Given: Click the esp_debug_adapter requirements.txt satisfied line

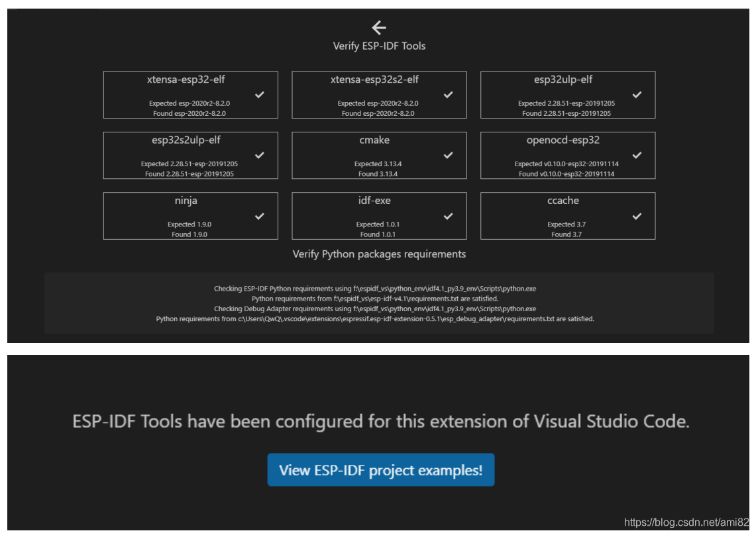Looking at the screenshot, I should click(x=375, y=319).
